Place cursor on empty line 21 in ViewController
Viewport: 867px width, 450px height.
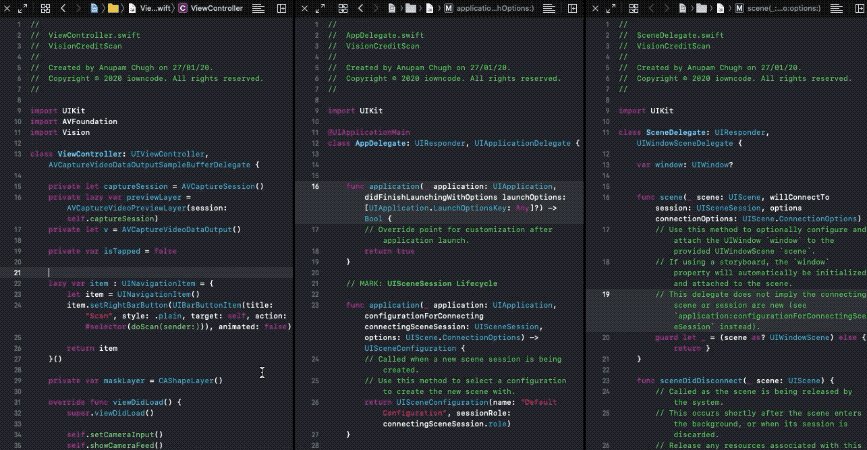[x=150, y=272]
